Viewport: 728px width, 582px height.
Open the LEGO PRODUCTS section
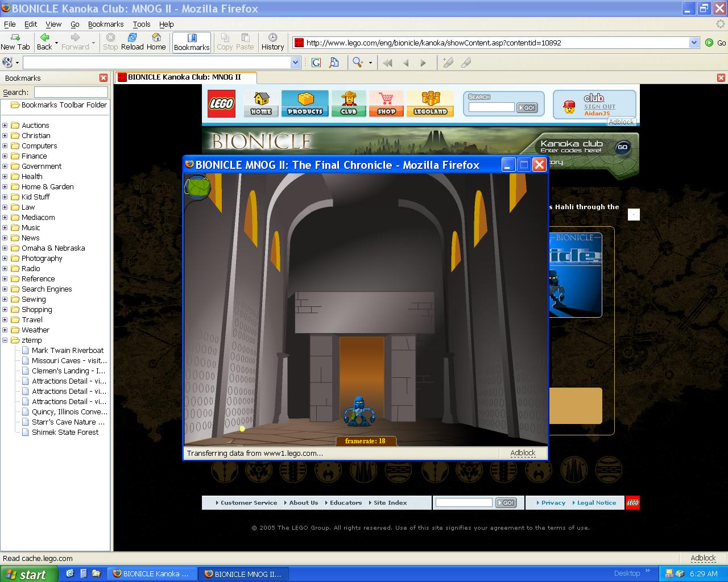[x=305, y=104]
